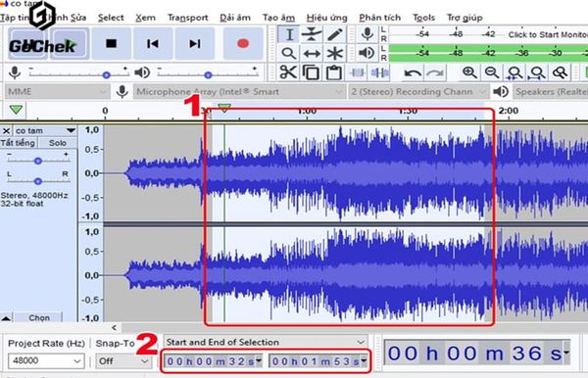Click the red Record button
588x378 pixels.
(x=243, y=43)
